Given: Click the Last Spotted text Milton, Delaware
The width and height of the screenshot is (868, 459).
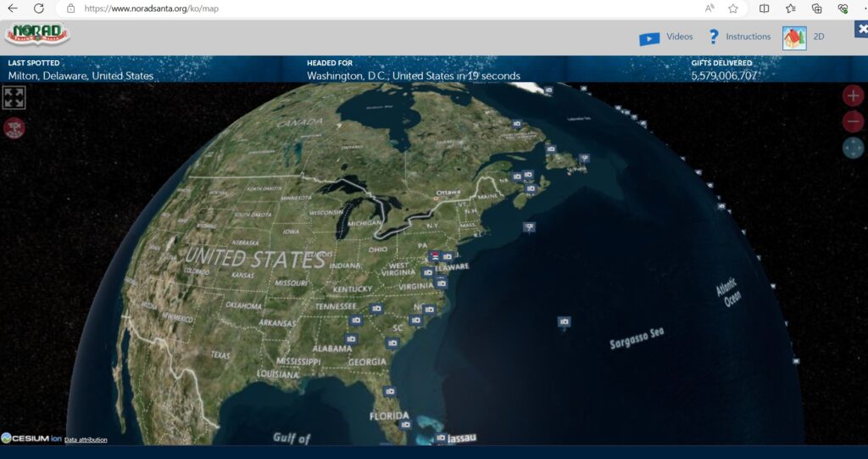Looking at the screenshot, I should (x=81, y=76).
